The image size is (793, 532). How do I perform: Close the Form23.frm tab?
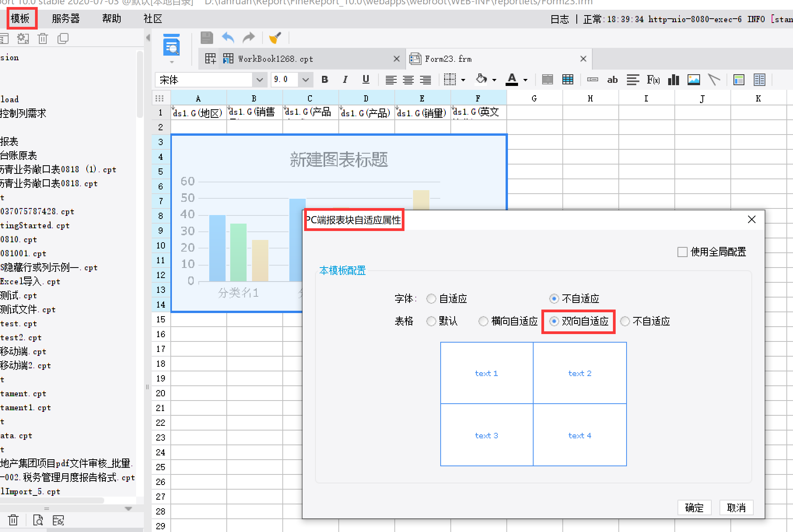(583, 59)
